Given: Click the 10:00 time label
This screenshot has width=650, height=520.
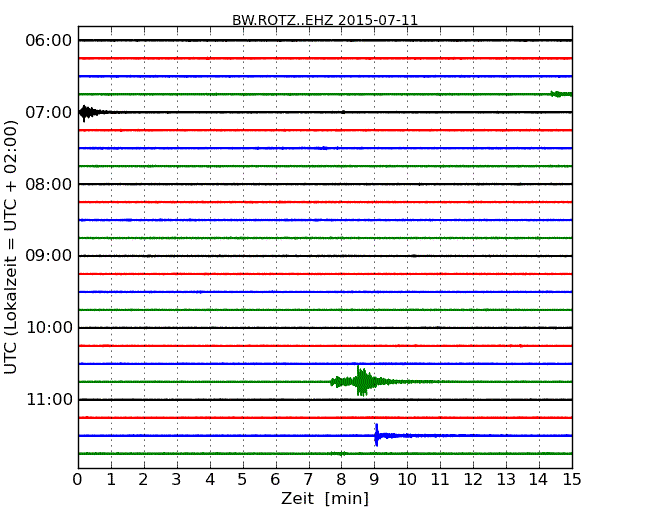Looking at the screenshot, I should coord(49,328).
